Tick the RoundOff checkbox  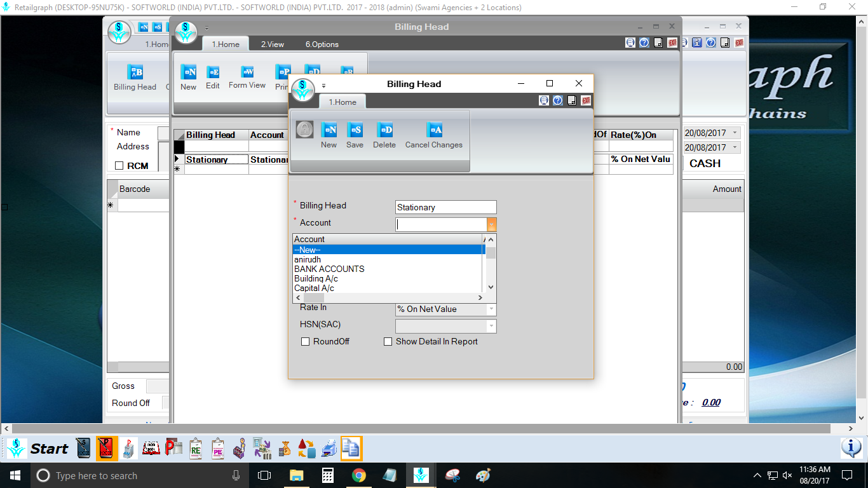(x=305, y=342)
